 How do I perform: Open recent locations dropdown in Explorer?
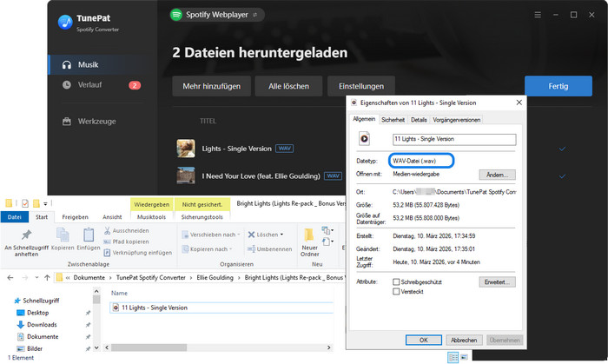[x=36, y=277]
